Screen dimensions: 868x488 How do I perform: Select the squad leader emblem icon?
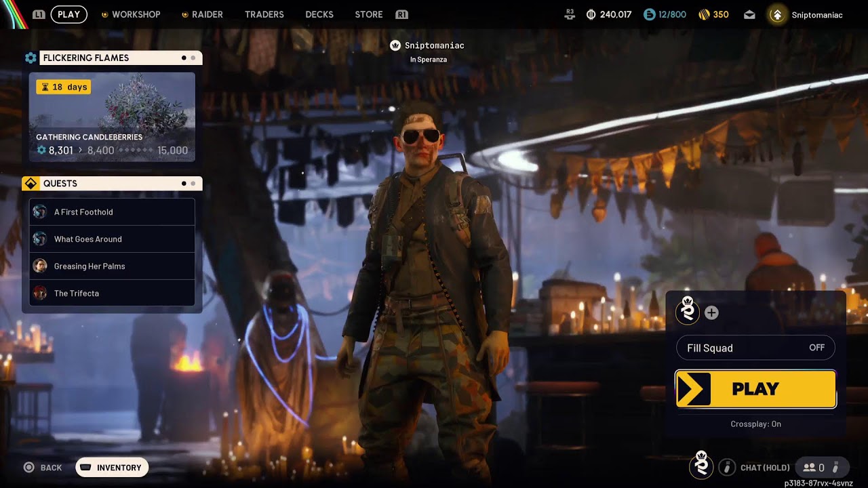[x=688, y=310]
